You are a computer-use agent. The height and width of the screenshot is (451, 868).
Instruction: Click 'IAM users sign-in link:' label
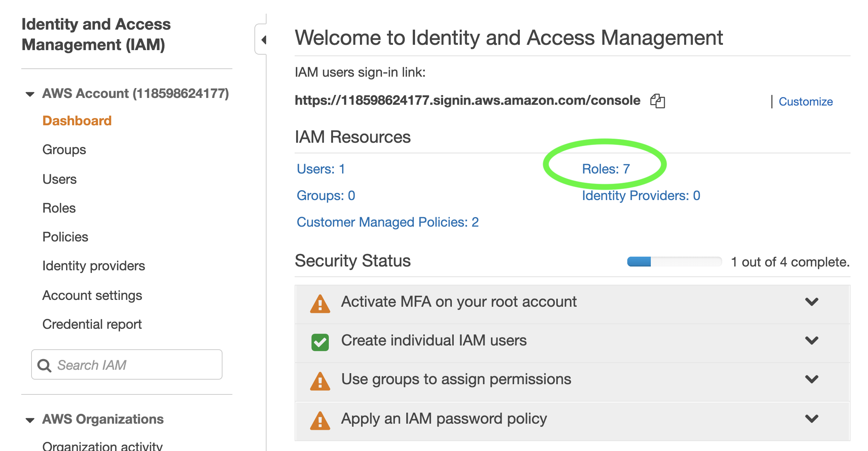click(x=360, y=72)
